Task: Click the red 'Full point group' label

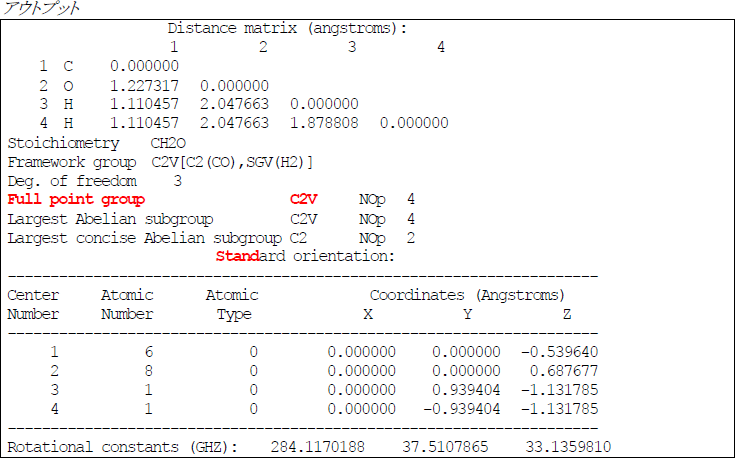Action: pyautogui.click(x=76, y=200)
